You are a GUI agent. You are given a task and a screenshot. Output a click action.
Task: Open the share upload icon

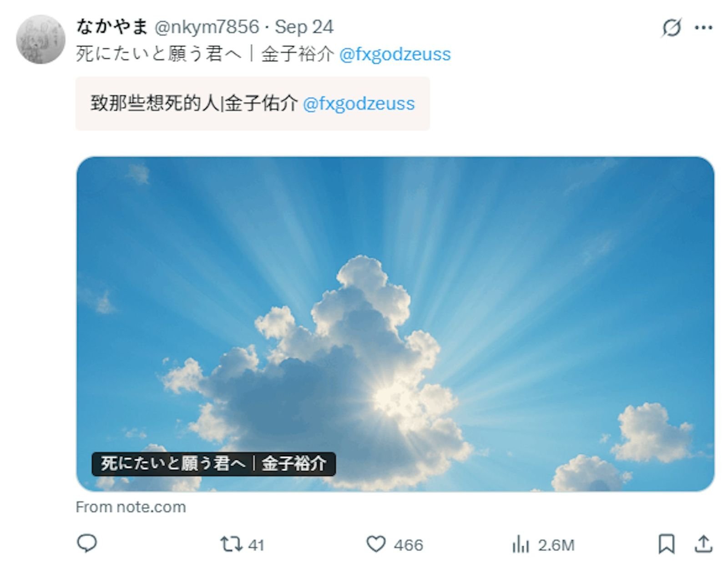[x=703, y=544]
